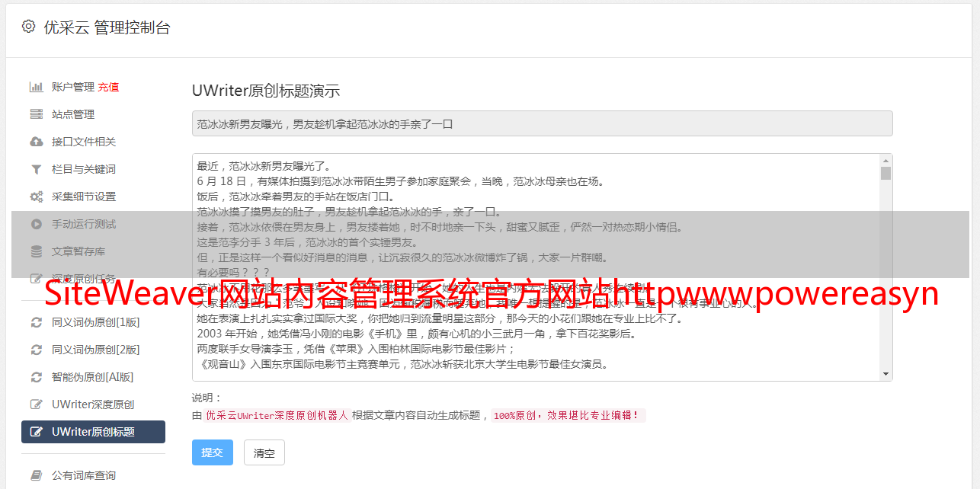Click the textarea scrollbar down arrow
The height and width of the screenshot is (489, 980).
pos(886,374)
